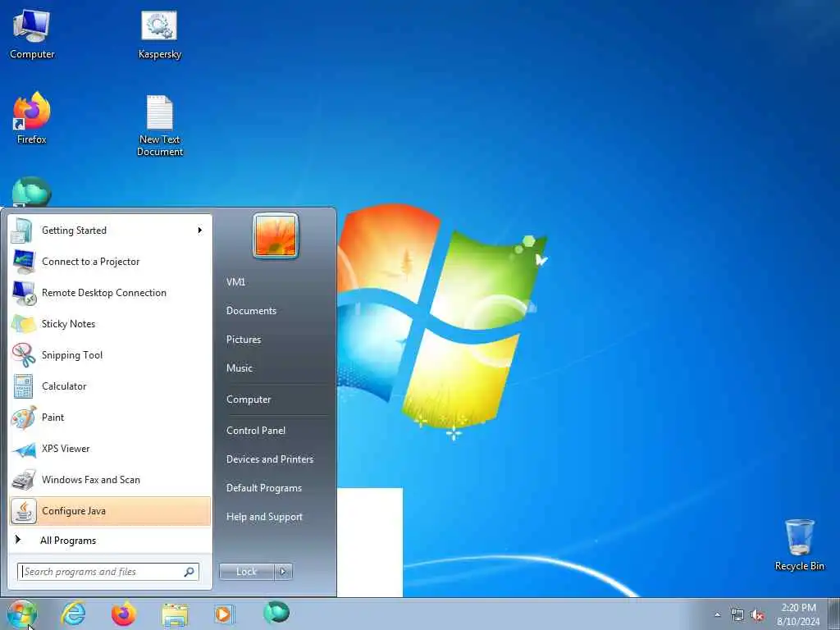Click the search magnifier button
This screenshot has height=630, width=840.
(189, 572)
